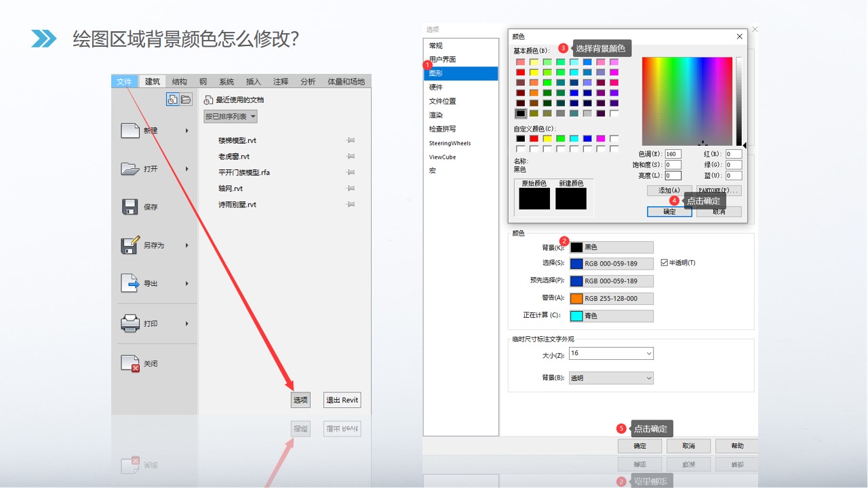
Task: Select 用户界面 in the options list
Action: tap(461, 60)
